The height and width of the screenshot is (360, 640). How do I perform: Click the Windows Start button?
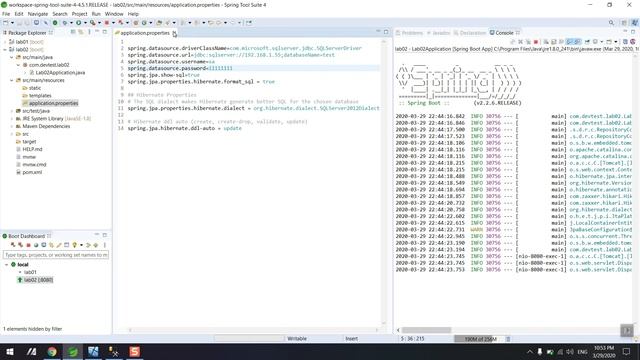(x=10, y=351)
